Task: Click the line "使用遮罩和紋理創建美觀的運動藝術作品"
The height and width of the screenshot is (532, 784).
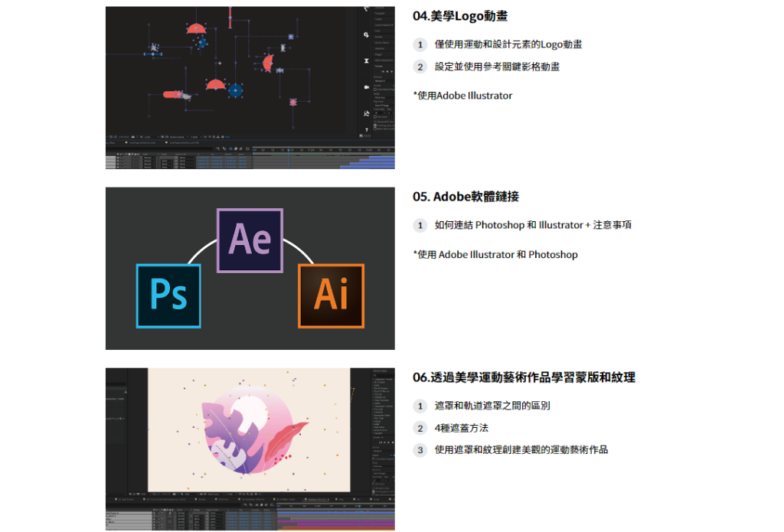Action: click(x=521, y=449)
